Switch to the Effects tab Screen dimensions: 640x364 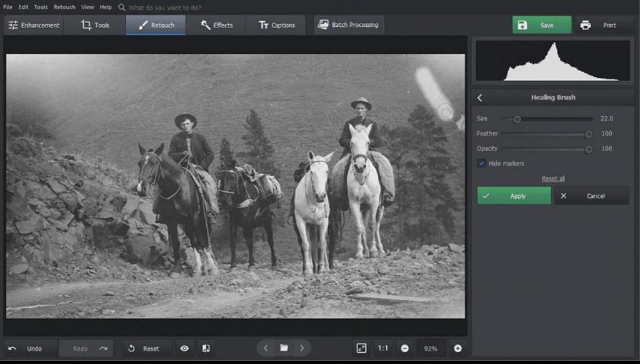[x=216, y=25]
